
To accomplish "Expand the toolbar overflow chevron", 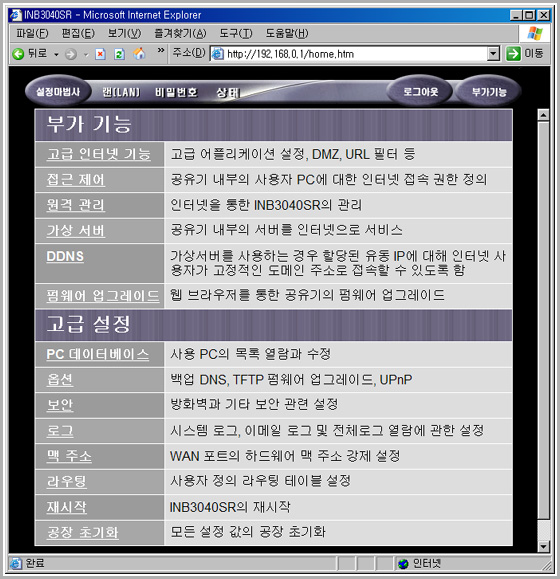I will [161, 50].
